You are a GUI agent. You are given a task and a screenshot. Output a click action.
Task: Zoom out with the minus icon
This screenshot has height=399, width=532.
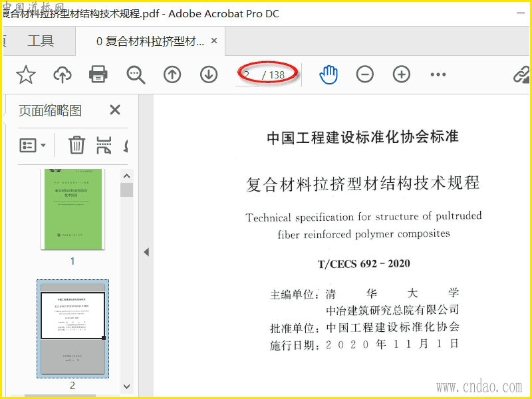(x=365, y=74)
